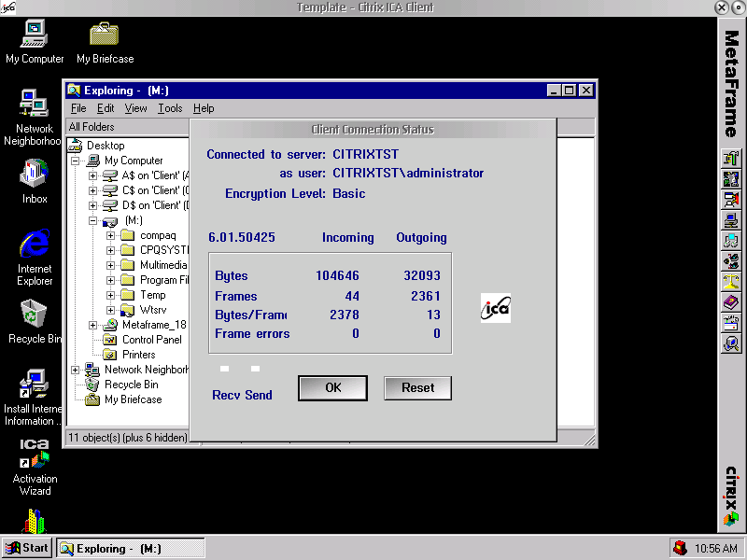747x560 pixels.
Task: Click the ica logo in Client Connection Status
Action: click(496, 308)
